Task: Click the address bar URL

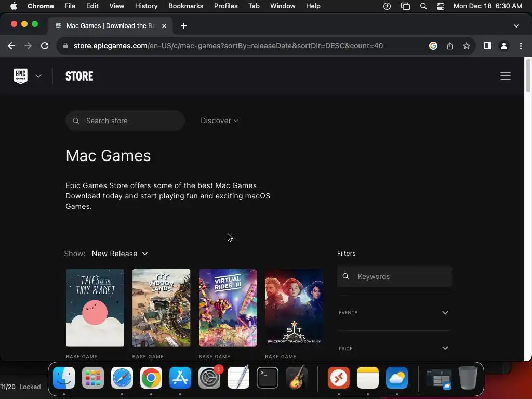Action: coord(228,46)
